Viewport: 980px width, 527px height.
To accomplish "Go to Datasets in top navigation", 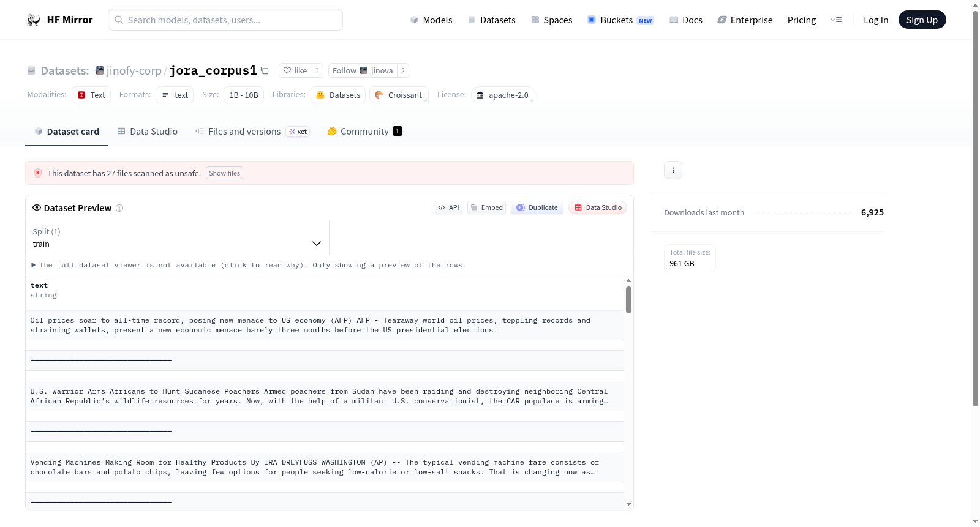I will click(x=492, y=20).
